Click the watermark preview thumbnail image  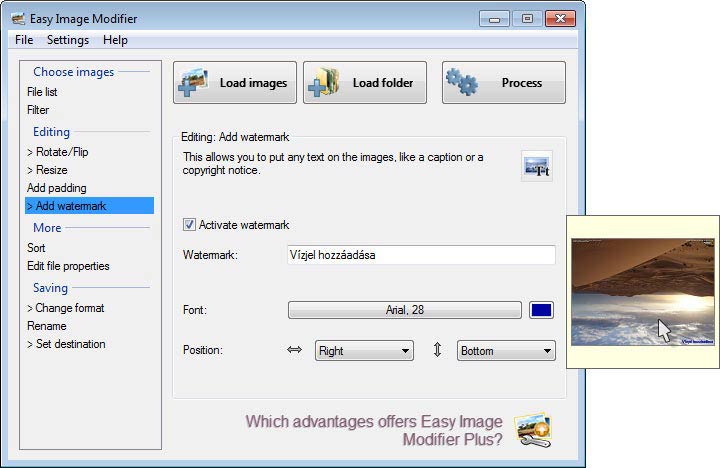642,291
